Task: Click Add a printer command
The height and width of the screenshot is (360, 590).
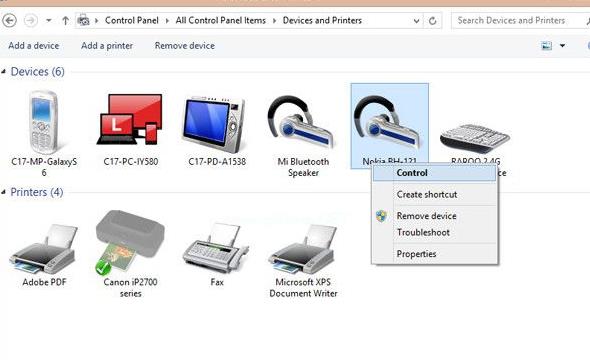Action: (107, 46)
